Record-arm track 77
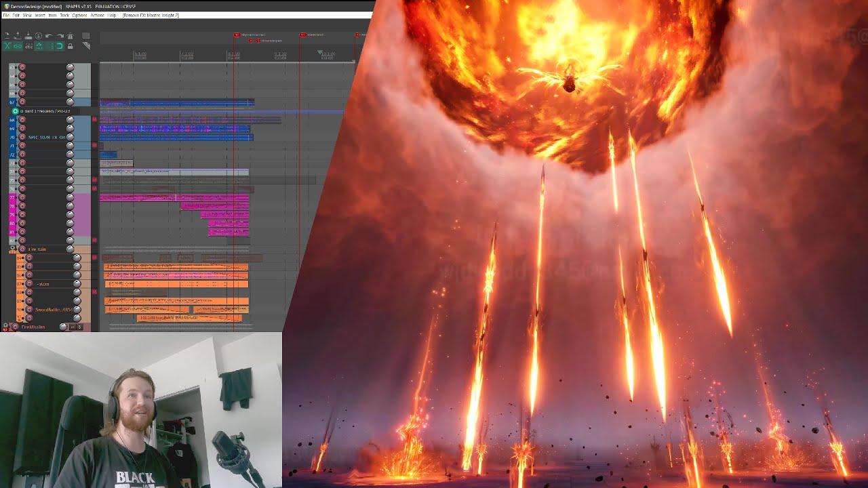The width and height of the screenshot is (868, 488). pyautogui.click(x=22, y=197)
